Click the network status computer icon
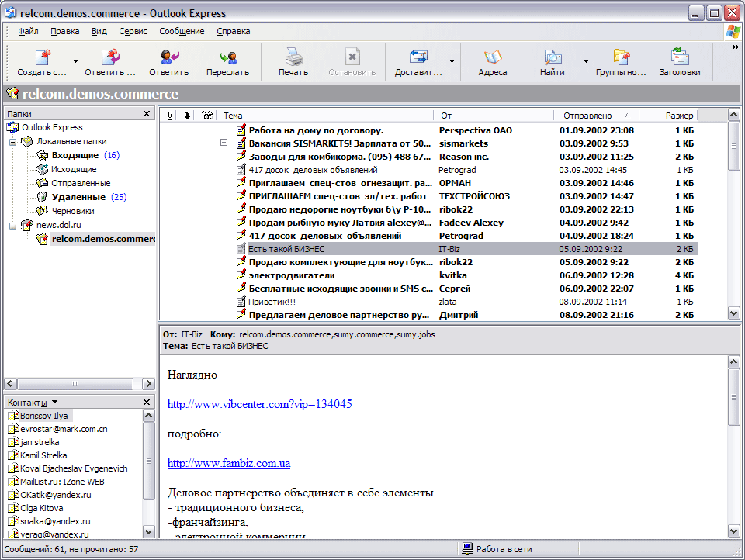745x560 pixels. click(467, 548)
